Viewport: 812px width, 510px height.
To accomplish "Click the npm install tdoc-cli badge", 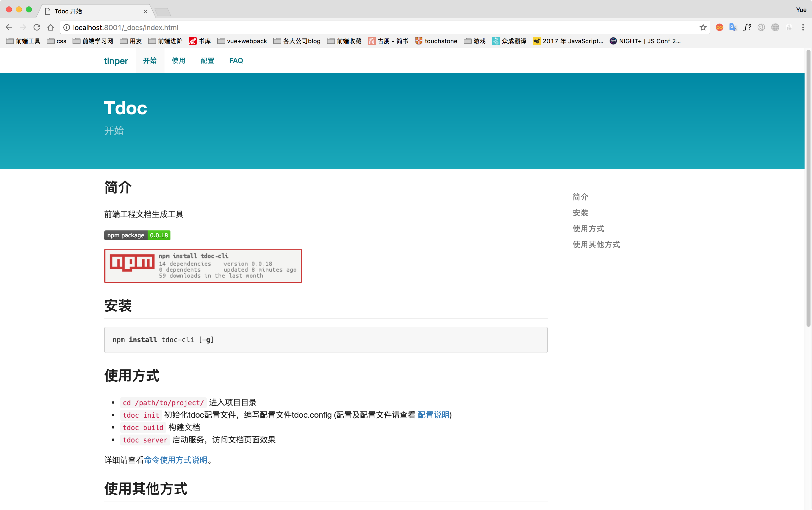I will click(203, 266).
